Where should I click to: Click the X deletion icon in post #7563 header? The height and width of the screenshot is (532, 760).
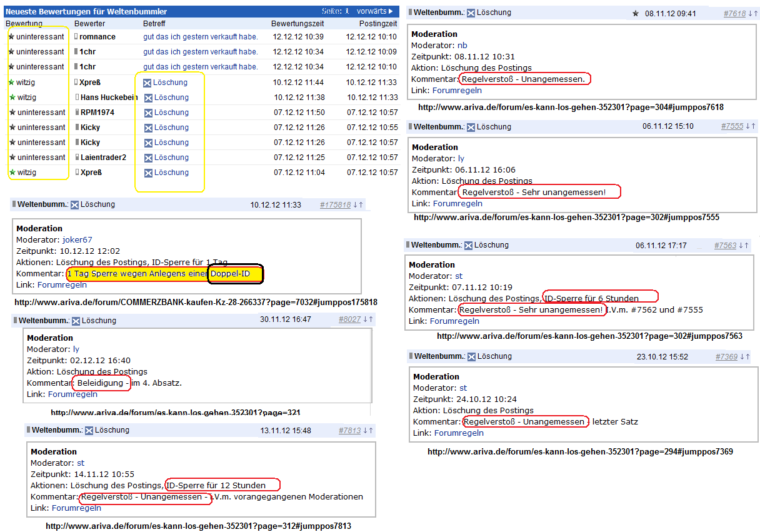tap(469, 246)
